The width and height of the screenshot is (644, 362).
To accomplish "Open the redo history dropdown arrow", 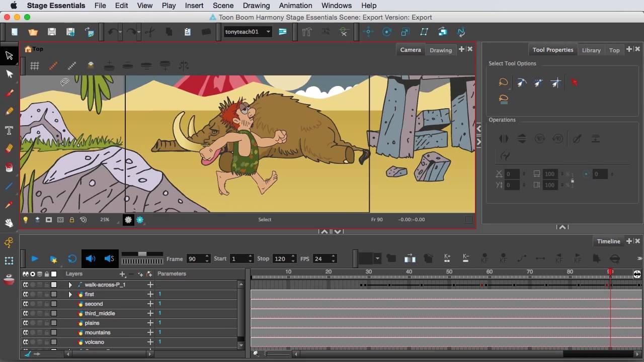I will (x=138, y=32).
